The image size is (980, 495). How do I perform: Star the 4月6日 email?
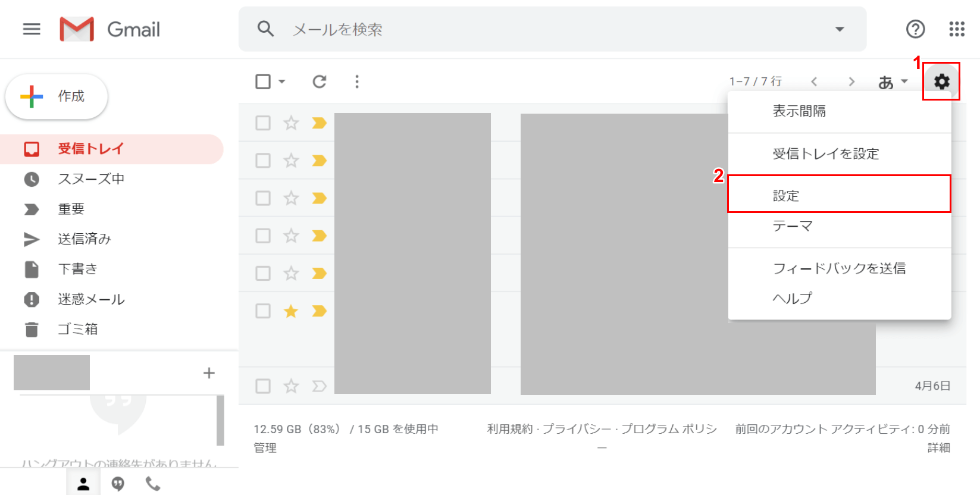coord(291,386)
